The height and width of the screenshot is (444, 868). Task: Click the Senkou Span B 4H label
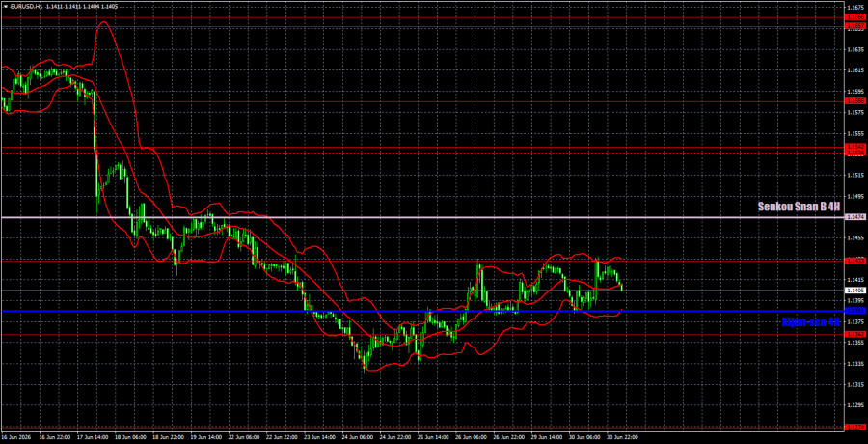click(799, 207)
